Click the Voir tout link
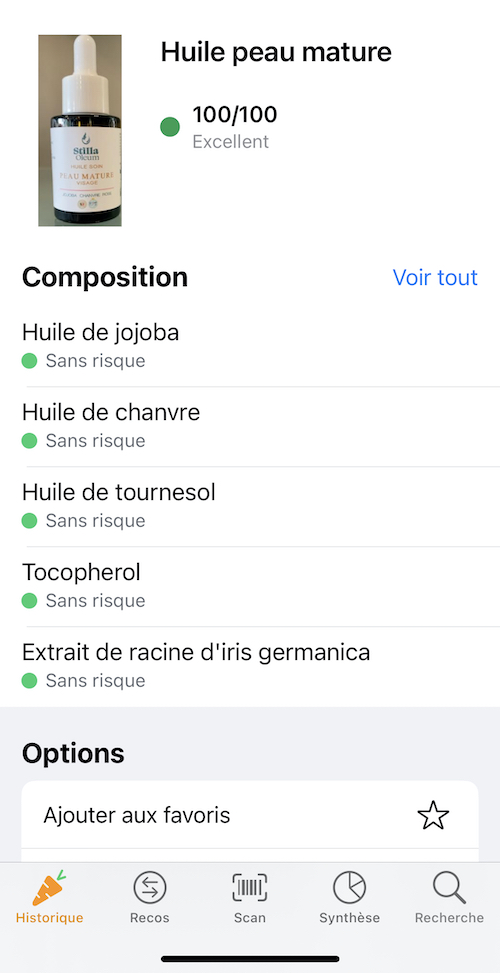The width and height of the screenshot is (500, 973). pos(435,277)
